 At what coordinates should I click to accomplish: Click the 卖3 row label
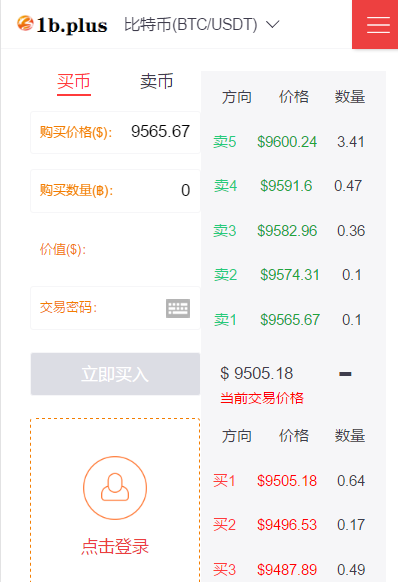(x=225, y=231)
